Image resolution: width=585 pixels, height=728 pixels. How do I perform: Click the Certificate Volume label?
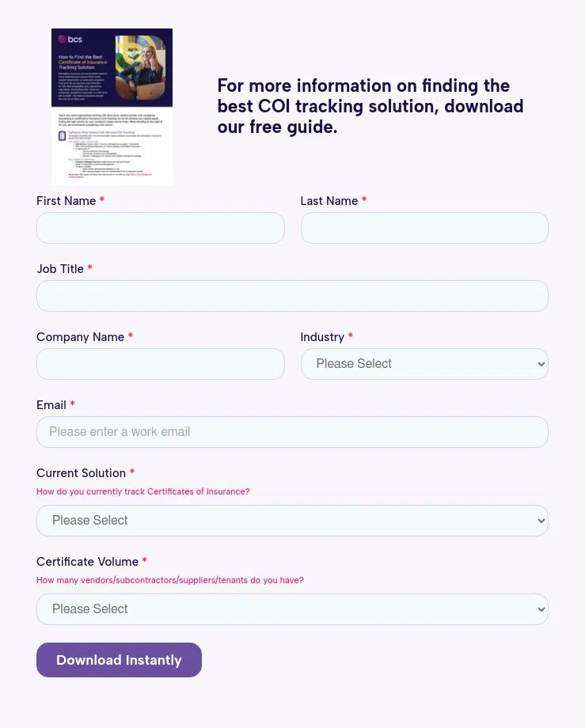(87, 562)
